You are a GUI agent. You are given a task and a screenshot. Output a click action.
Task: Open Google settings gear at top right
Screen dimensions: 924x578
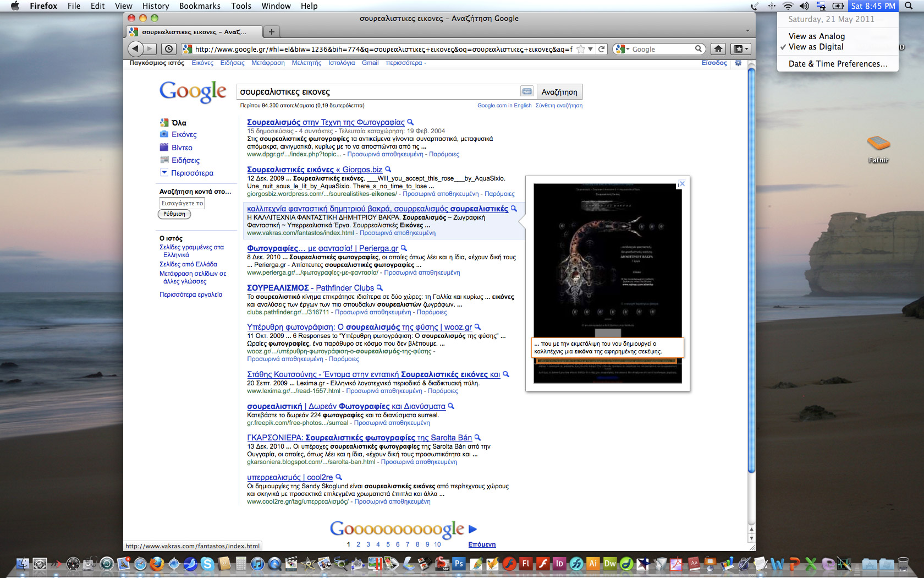(x=738, y=63)
